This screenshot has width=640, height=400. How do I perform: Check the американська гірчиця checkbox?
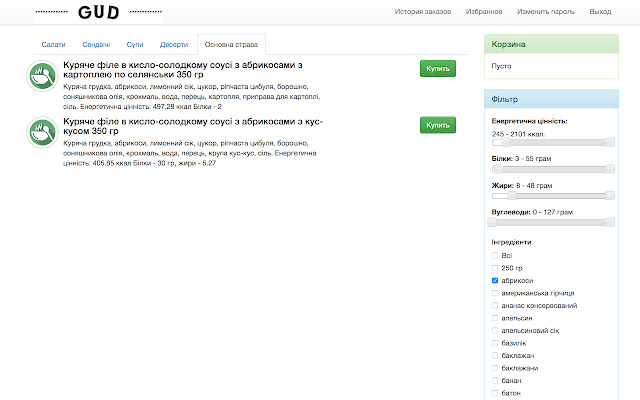(495, 293)
